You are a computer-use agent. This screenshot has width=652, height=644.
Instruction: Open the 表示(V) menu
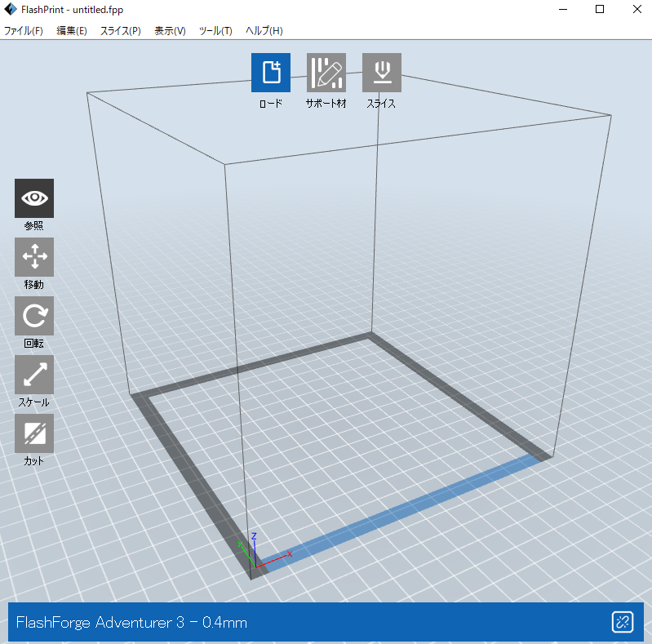[170, 31]
